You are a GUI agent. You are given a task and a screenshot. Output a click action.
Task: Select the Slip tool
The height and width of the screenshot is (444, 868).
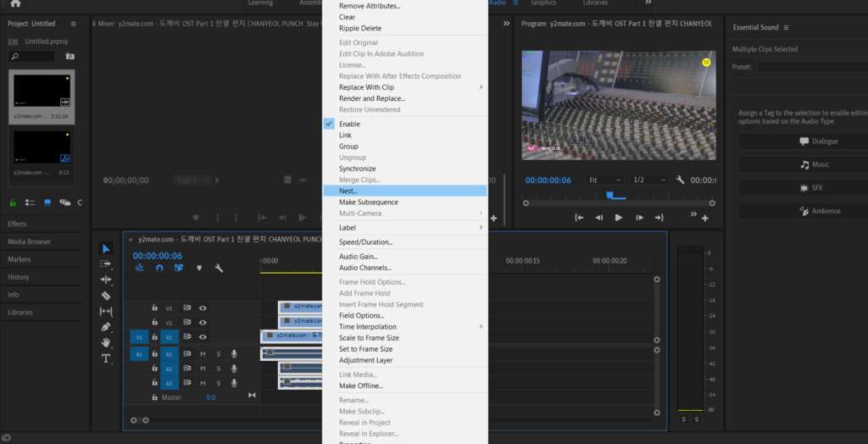106,311
